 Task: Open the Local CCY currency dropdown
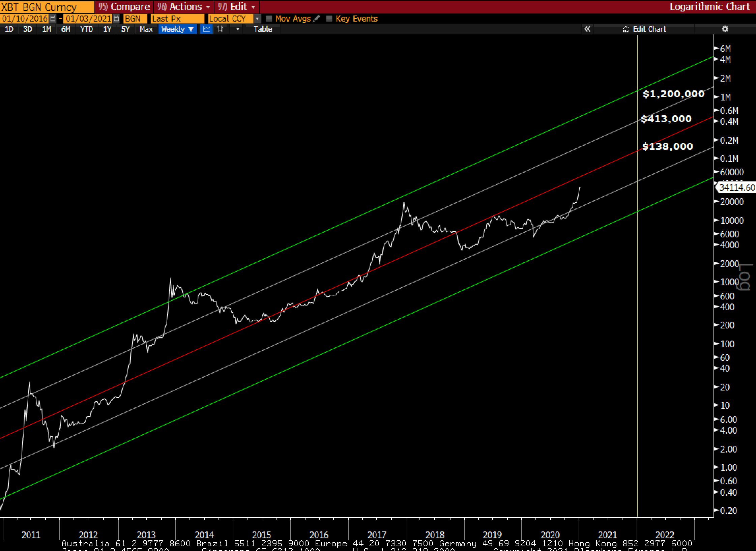(x=258, y=19)
